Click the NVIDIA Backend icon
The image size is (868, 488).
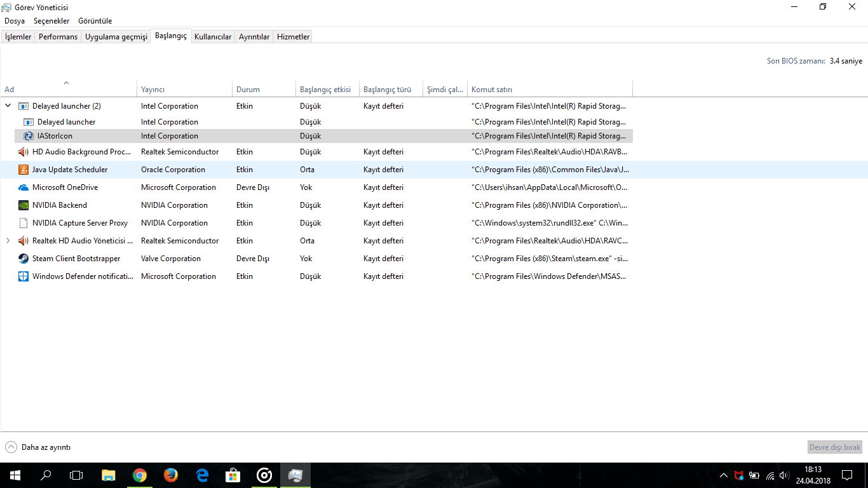pos(24,205)
